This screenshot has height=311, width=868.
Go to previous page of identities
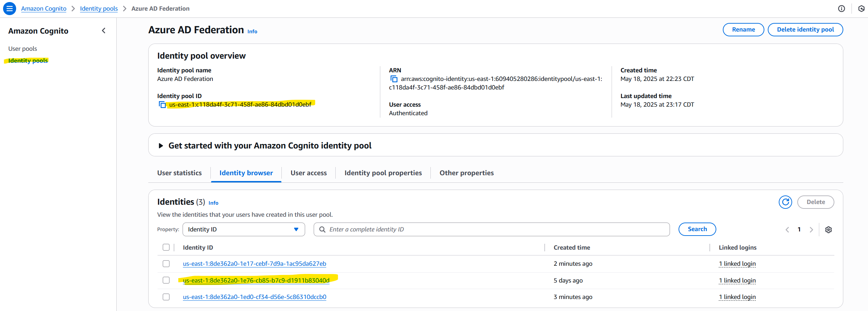point(787,229)
